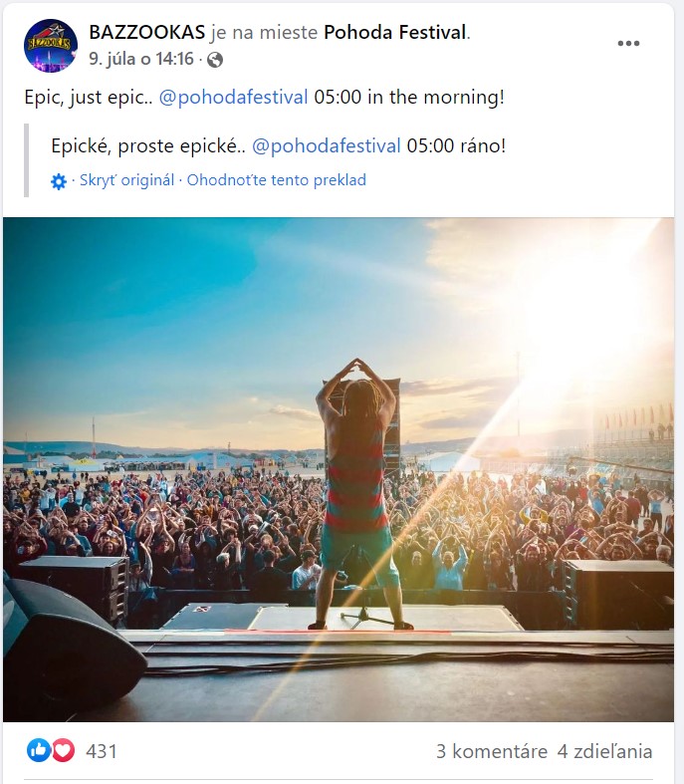Click Ohodnoťte tento preklad link
Screen dimensions: 684x784
point(277,180)
